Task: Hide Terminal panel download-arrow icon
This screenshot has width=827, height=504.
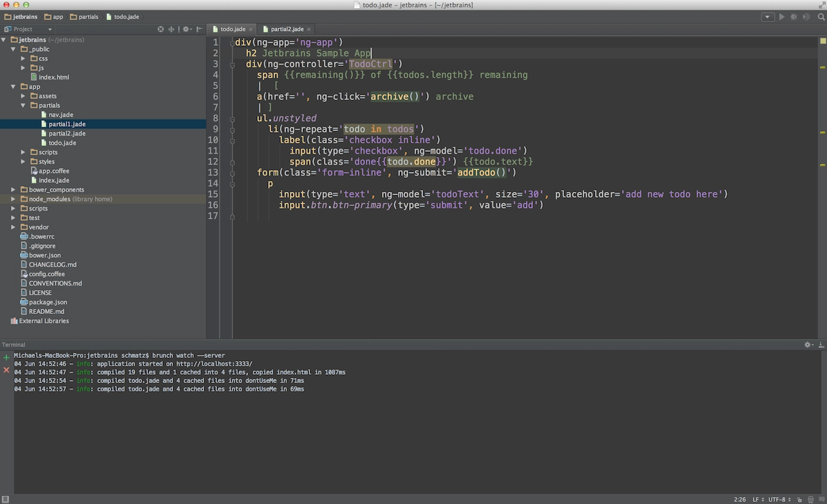Action: click(821, 345)
